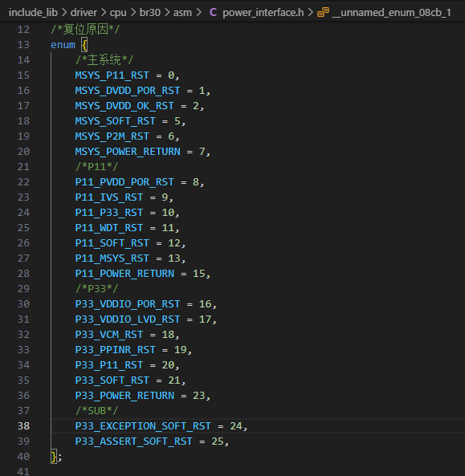Click the value 23 of P33_POWER_RETURN
This screenshot has height=476, width=465.
[199, 396]
